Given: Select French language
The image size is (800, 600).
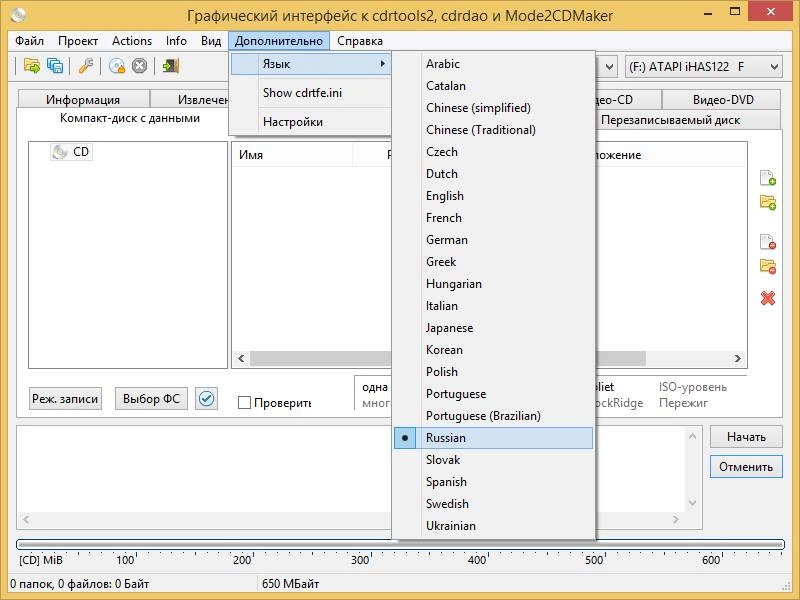Looking at the screenshot, I should coord(493,218).
